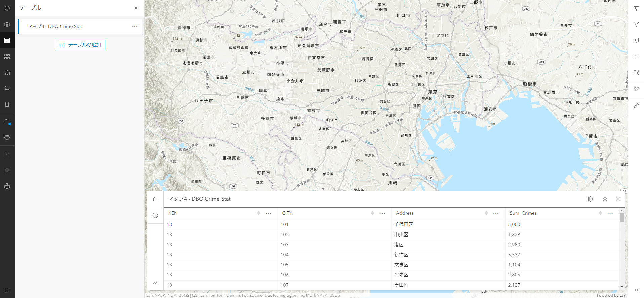Sort by the Sum_Crimes column
The height and width of the screenshot is (298, 644).
(600, 213)
